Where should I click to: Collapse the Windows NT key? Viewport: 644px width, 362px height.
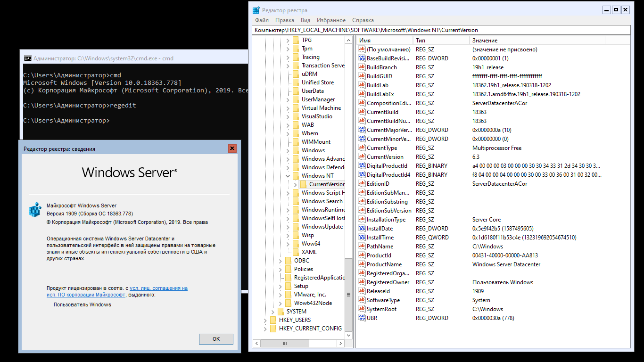(x=288, y=176)
